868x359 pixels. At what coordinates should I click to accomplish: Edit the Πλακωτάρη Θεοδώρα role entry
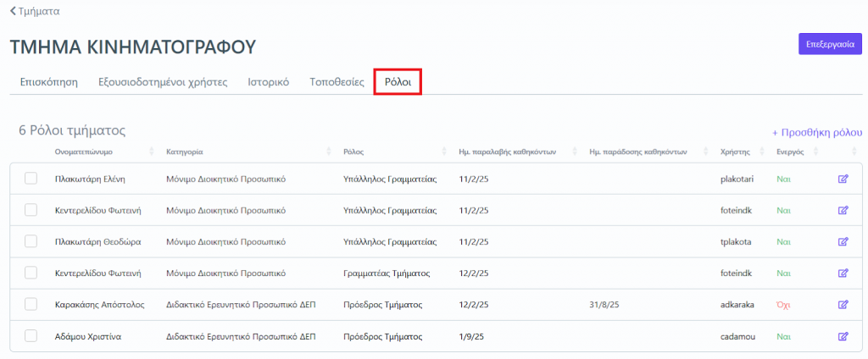click(843, 241)
